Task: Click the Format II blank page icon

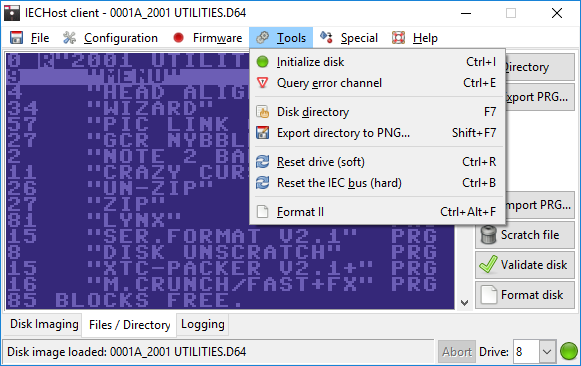Action: click(x=262, y=212)
